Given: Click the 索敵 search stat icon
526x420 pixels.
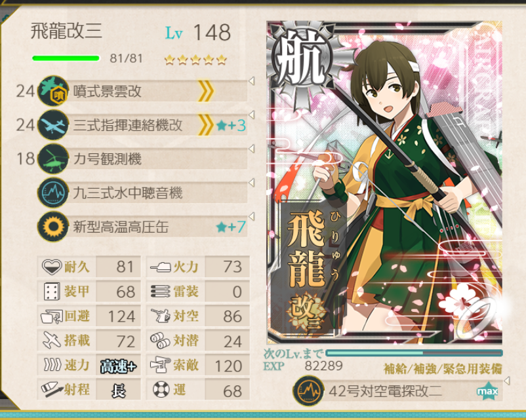Looking at the screenshot, I should click(x=160, y=365).
